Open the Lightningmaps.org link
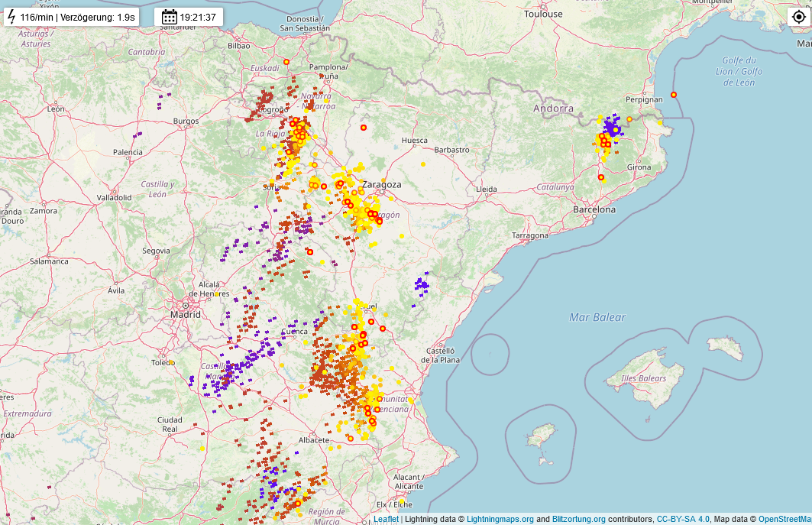This screenshot has width=812, height=525. point(500,519)
